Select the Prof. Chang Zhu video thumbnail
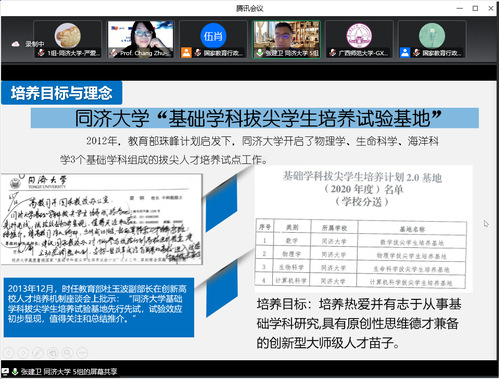 (x=140, y=39)
